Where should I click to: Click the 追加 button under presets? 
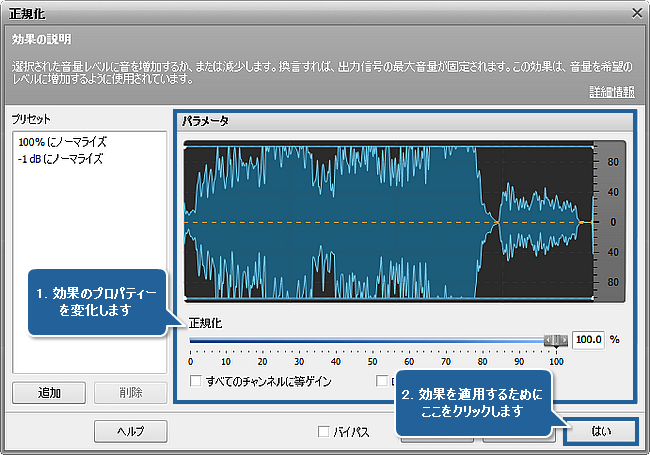48,392
